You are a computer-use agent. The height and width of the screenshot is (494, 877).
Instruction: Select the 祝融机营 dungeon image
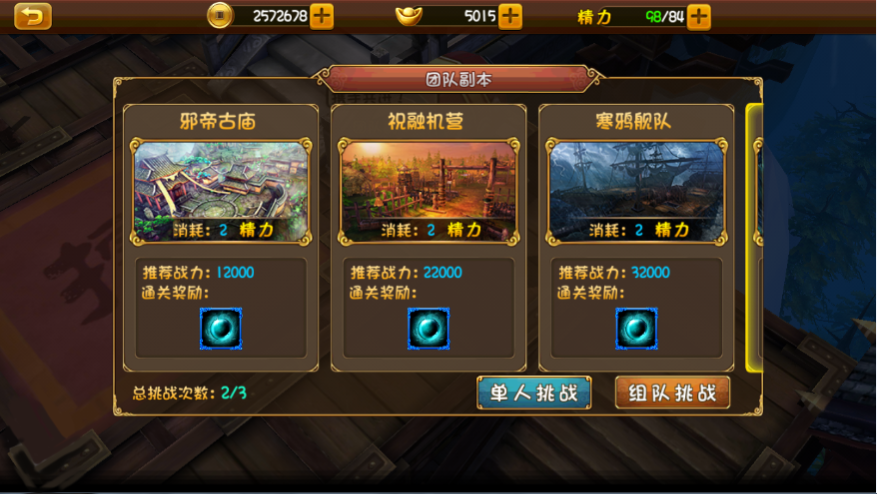tap(428, 191)
